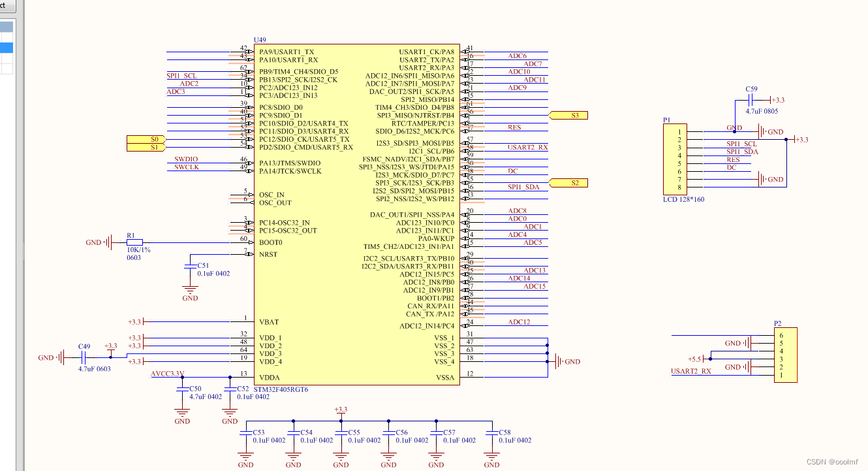Image resolution: width=868 pixels, height=471 pixels.
Task: Click the ADC14 net label
Action: [519, 278]
